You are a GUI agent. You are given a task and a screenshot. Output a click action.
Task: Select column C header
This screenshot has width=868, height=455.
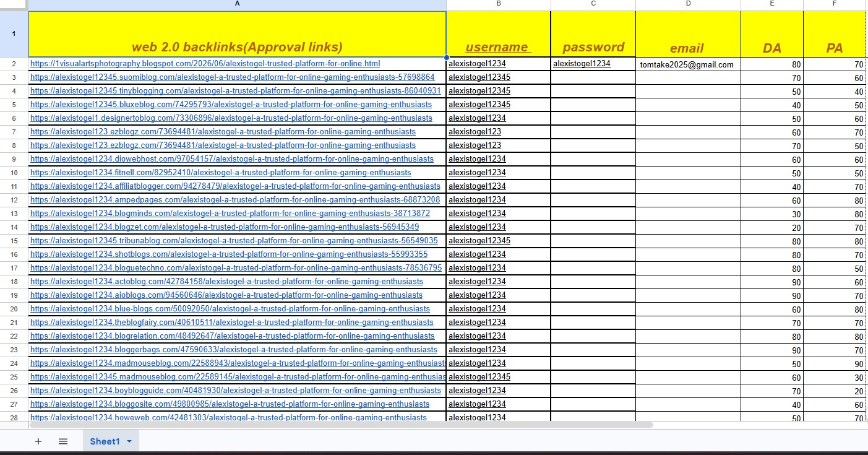point(593,5)
